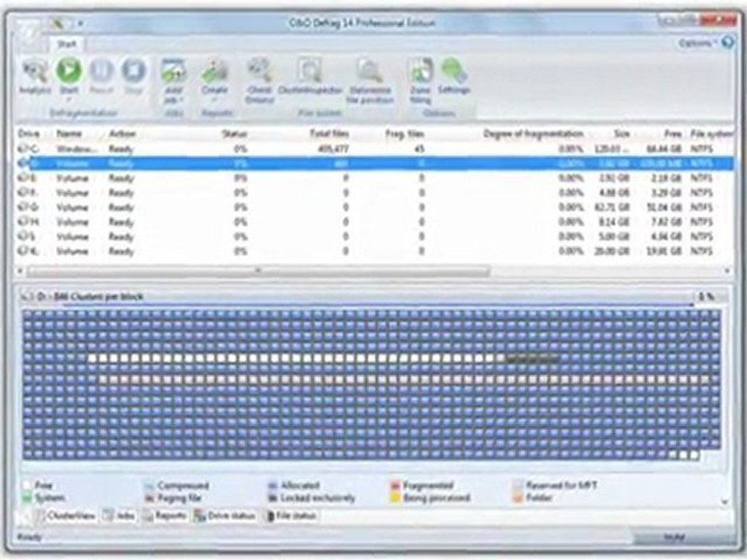
Task: Sort by the Frag. files column header
Action: click(405, 134)
